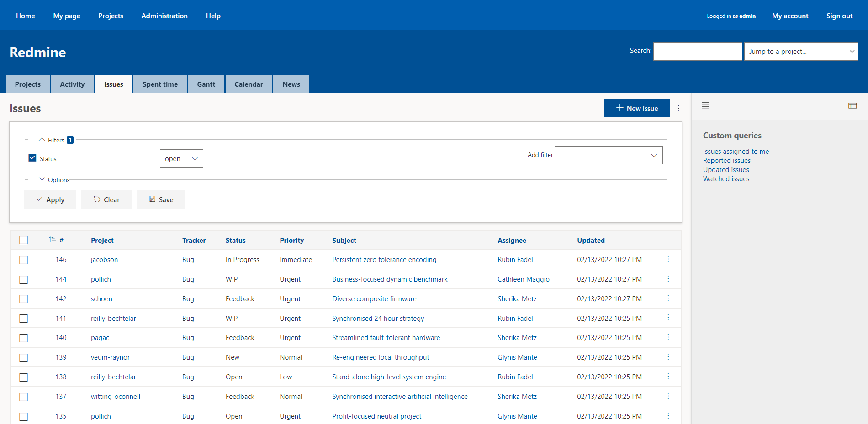
Task: Toggle the sidebar panel layout icon
Action: coord(852,106)
